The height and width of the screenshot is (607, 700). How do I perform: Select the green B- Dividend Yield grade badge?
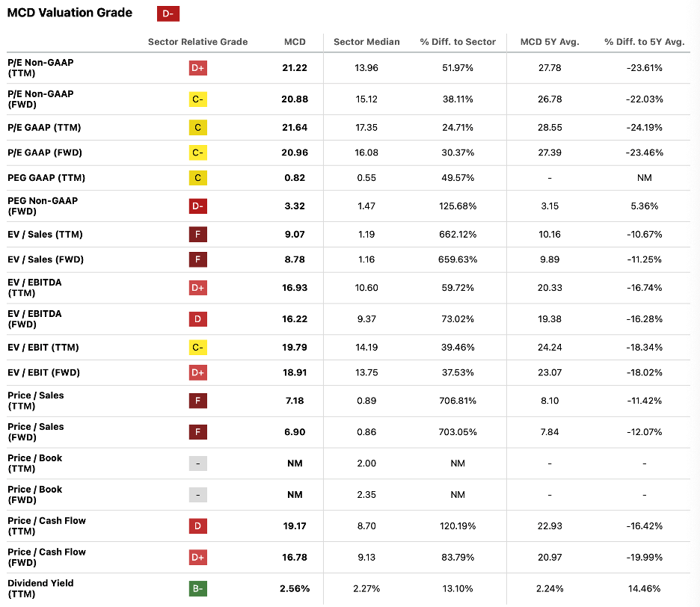(x=197, y=588)
